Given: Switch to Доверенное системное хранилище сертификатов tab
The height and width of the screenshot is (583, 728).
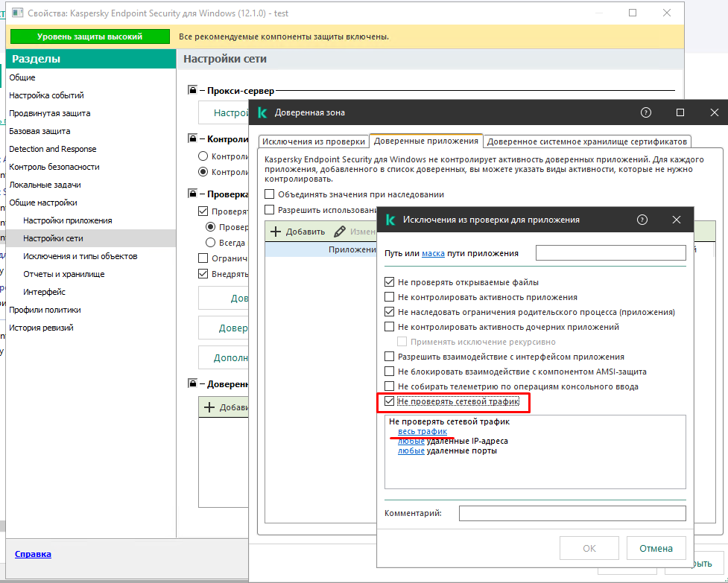Looking at the screenshot, I should 587,141.
